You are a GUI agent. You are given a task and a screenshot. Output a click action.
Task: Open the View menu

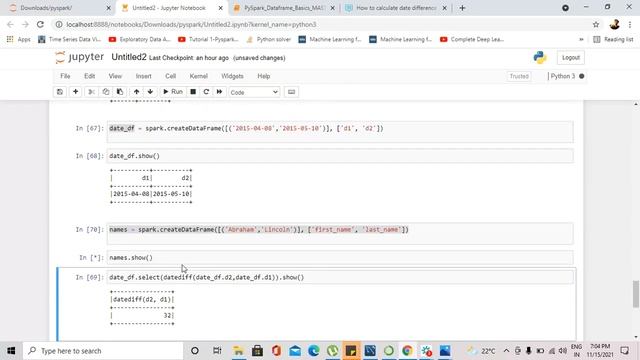[x=115, y=76]
